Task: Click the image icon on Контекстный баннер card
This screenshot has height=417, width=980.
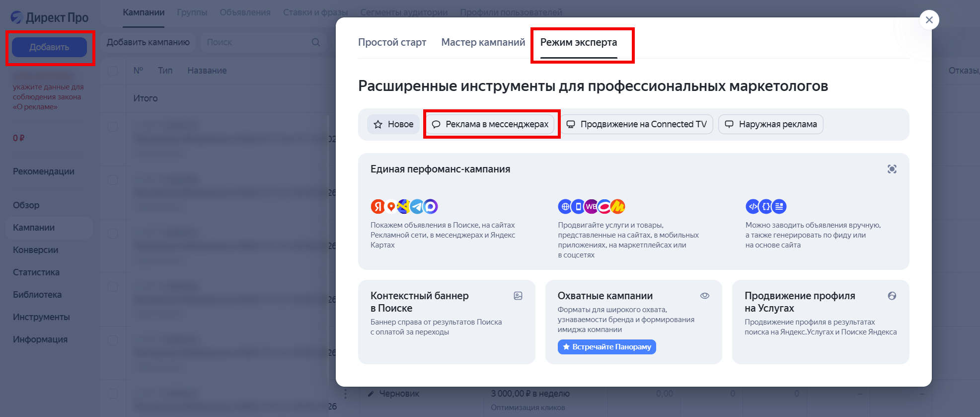Action: point(518,296)
